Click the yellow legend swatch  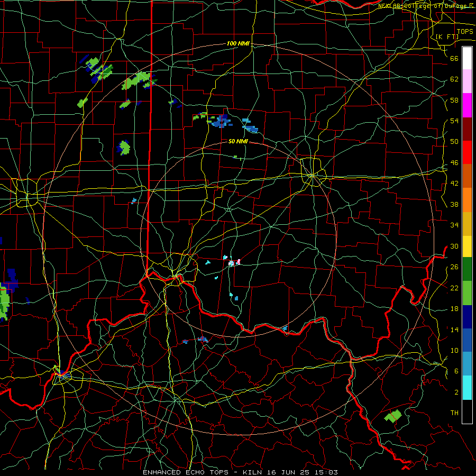pyautogui.click(x=467, y=246)
